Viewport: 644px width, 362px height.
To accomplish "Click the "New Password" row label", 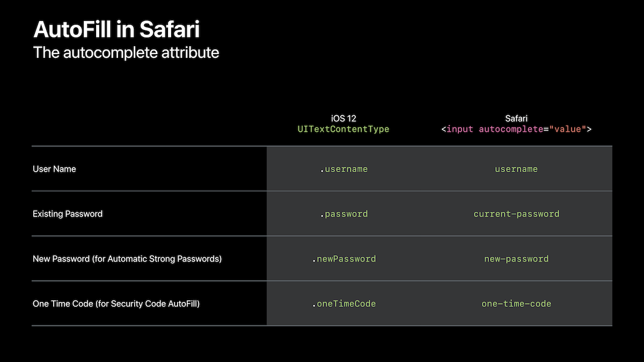I will pyautogui.click(x=127, y=259).
